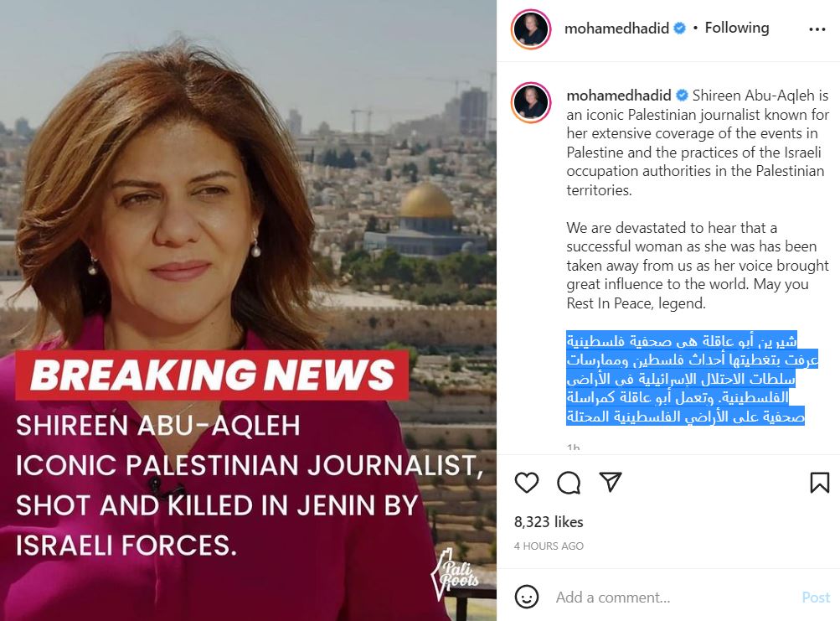Image resolution: width=840 pixels, height=621 pixels.
Task: Open the three-dot more options menu
Action: point(817,29)
